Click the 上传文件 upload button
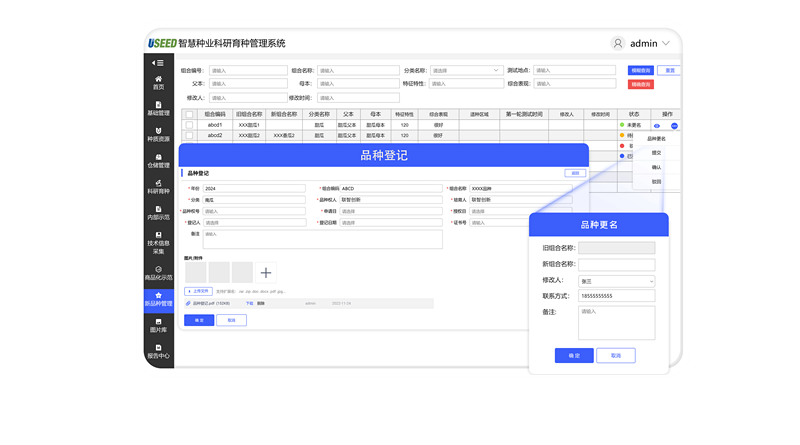Image resolution: width=800 pixels, height=445 pixels. tap(196, 291)
